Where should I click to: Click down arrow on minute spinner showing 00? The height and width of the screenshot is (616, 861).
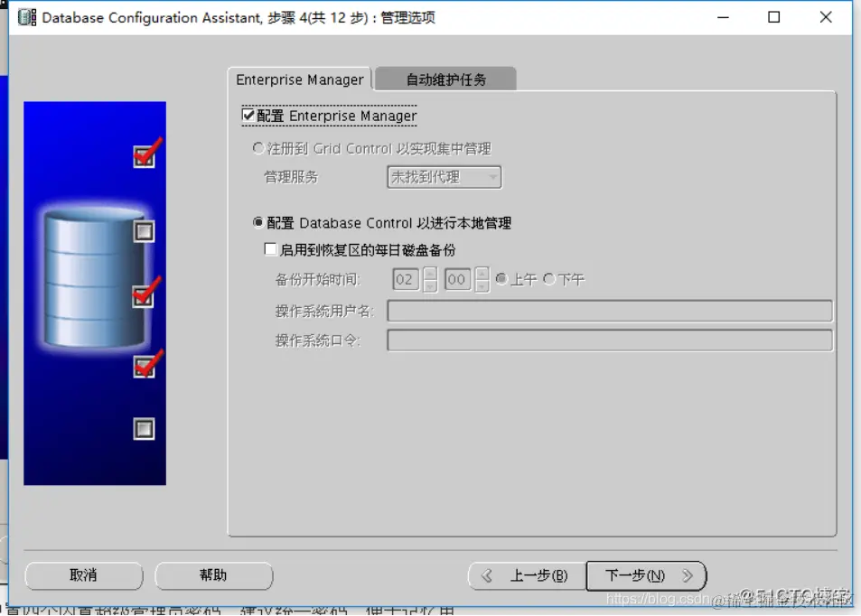[x=482, y=285]
